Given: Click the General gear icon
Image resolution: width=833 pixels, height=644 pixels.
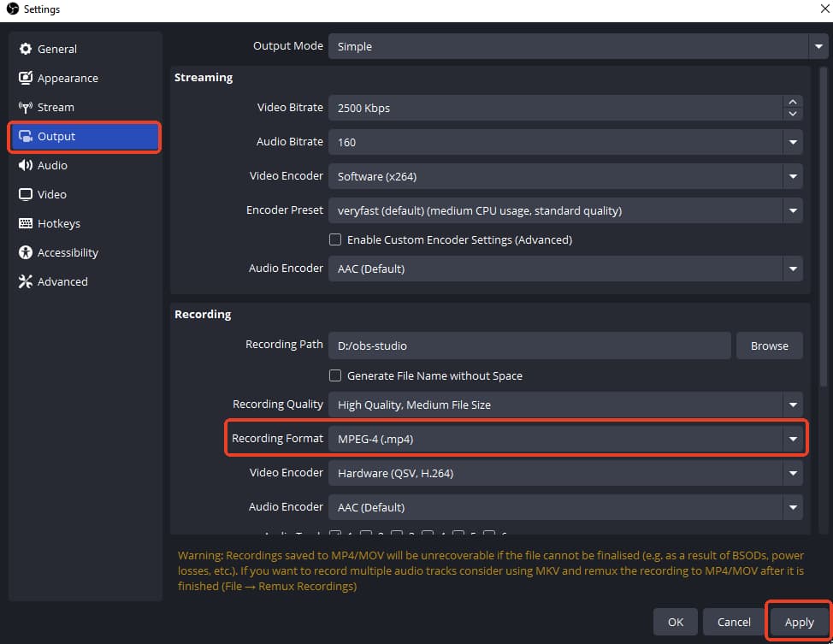Looking at the screenshot, I should [25, 49].
